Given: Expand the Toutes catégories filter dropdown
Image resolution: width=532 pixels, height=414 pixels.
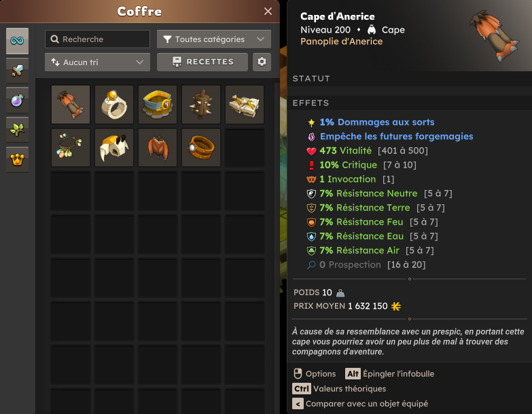Looking at the screenshot, I should [x=214, y=39].
